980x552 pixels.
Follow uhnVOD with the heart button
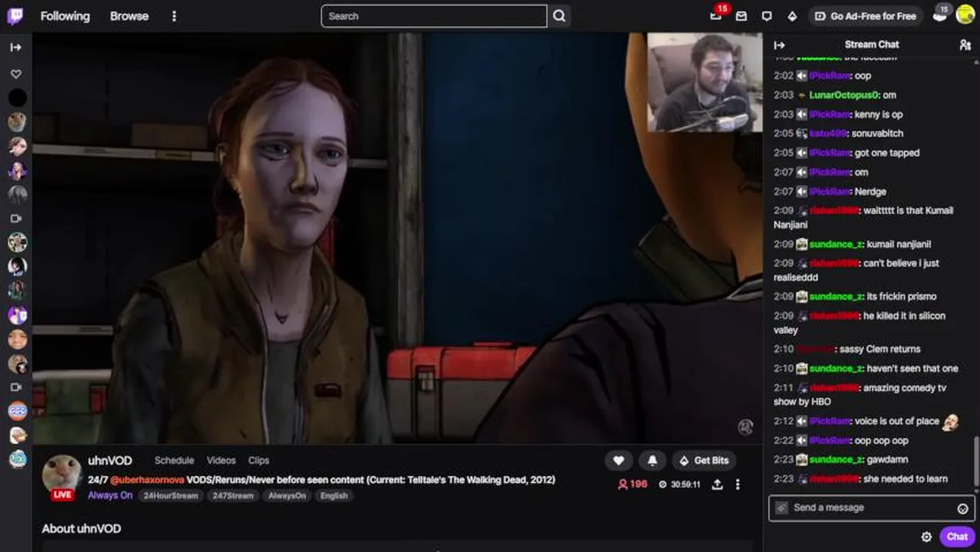tap(618, 460)
